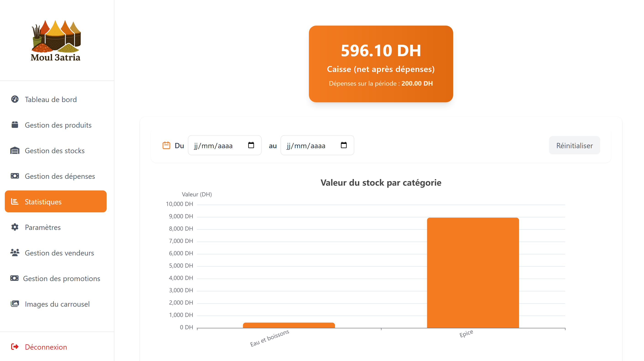644x361 pixels.
Task: Click the Eau et boissons chart bar
Action: click(289, 325)
